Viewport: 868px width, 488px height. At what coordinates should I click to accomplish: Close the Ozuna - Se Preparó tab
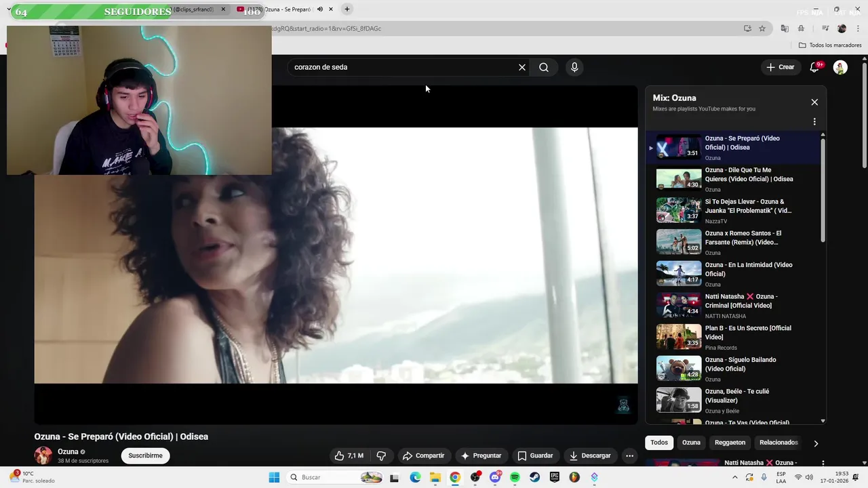331,9
